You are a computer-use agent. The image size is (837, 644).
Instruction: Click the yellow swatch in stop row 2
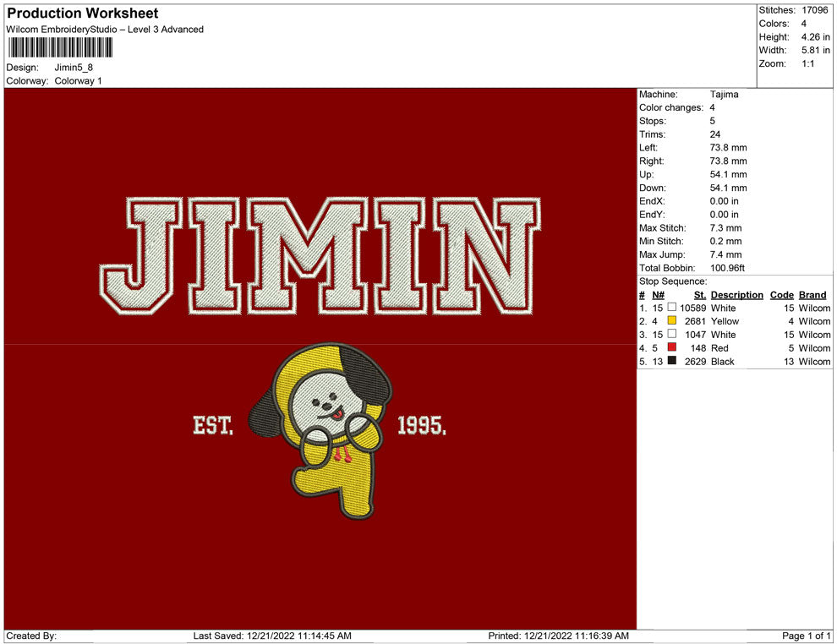pos(671,320)
